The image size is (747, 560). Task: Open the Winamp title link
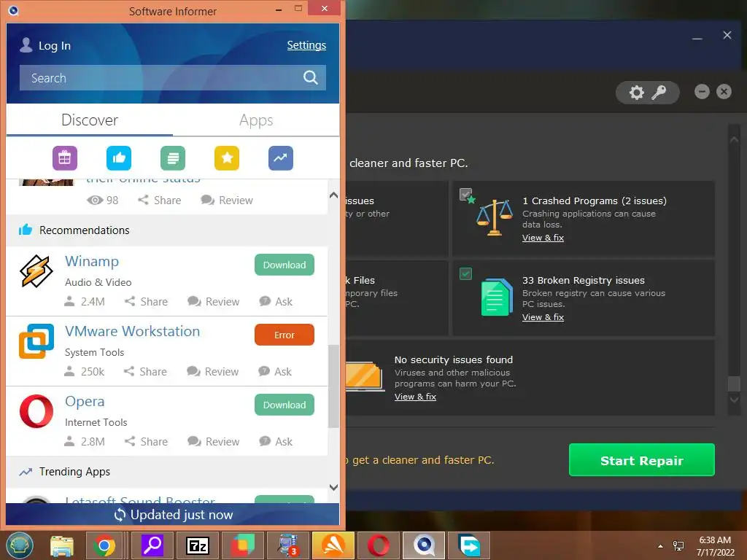(92, 262)
